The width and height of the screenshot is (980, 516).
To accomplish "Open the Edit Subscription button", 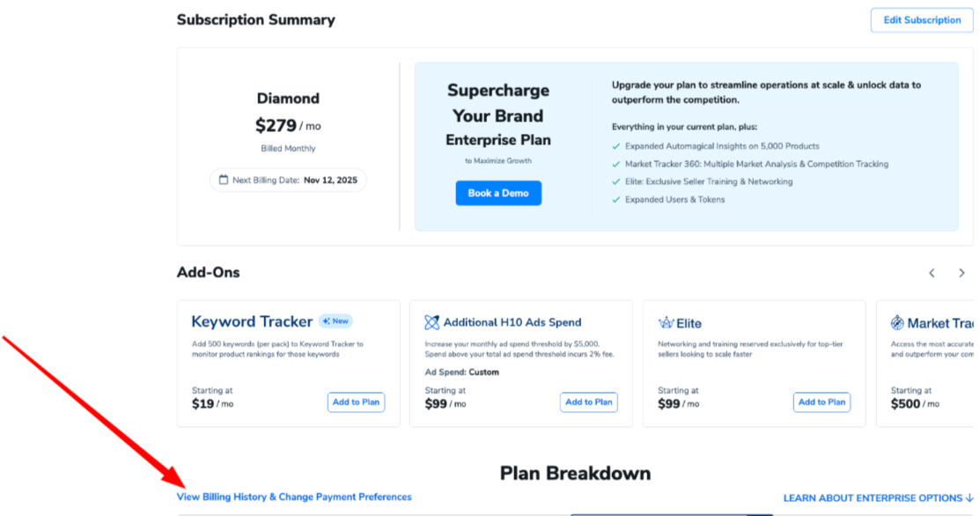I will coord(922,20).
